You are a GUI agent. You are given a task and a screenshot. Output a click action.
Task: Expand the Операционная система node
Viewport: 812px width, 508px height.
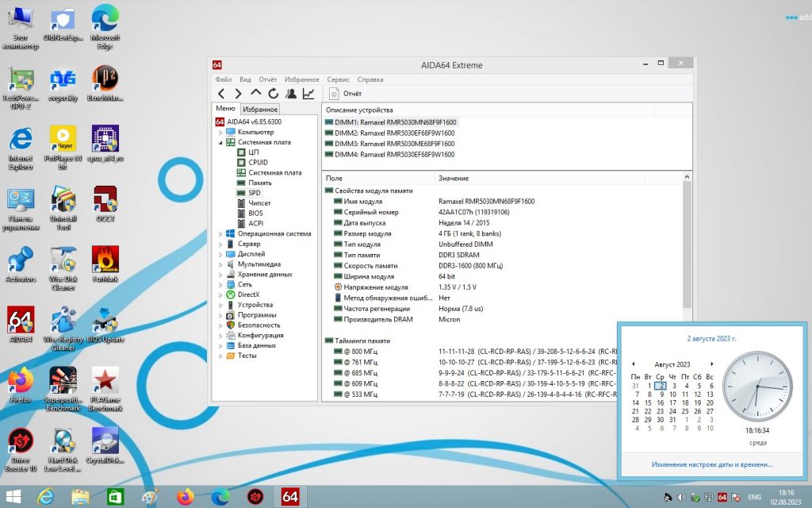pyautogui.click(x=220, y=234)
